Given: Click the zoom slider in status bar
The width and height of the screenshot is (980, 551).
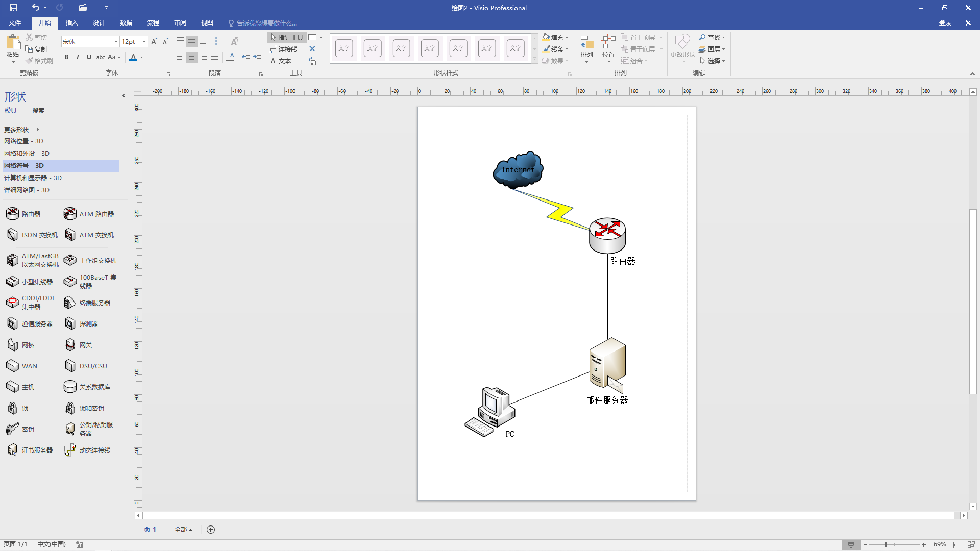Looking at the screenshot, I should click(x=886, y=545).
